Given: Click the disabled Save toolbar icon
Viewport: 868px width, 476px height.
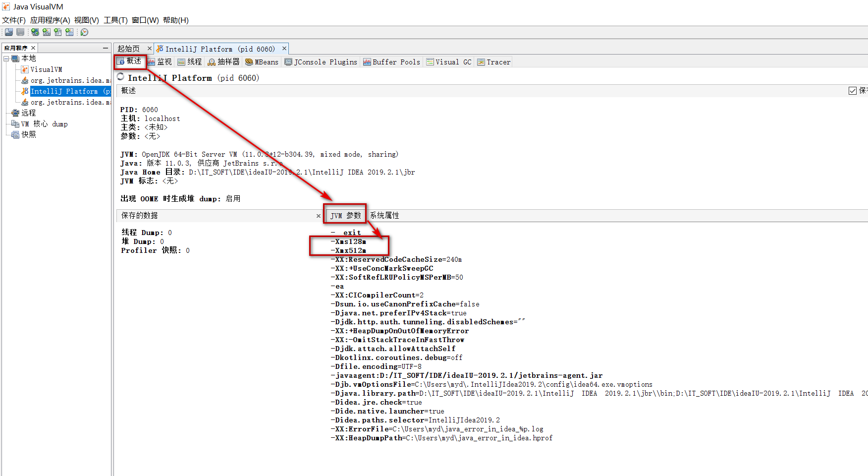Looking at the screenshot, I should pyautogui.click(x=20, y=32).
